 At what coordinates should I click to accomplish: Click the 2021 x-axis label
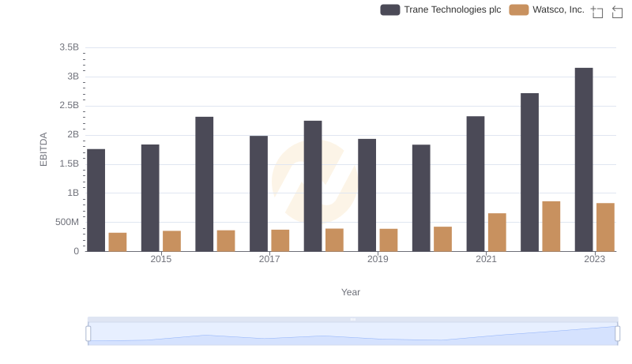486,259
